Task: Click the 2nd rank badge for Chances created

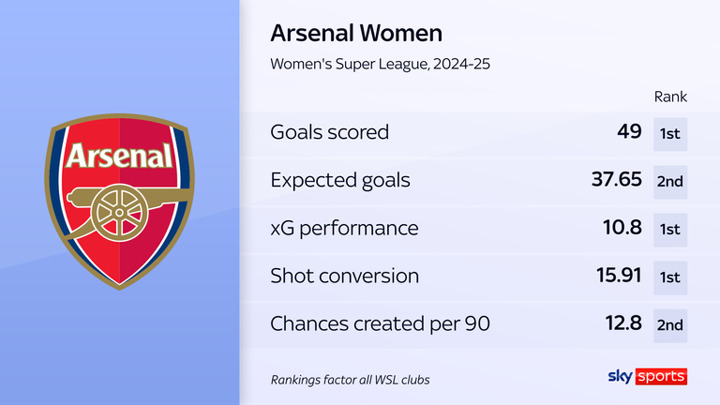Action: tap(669, 324)
